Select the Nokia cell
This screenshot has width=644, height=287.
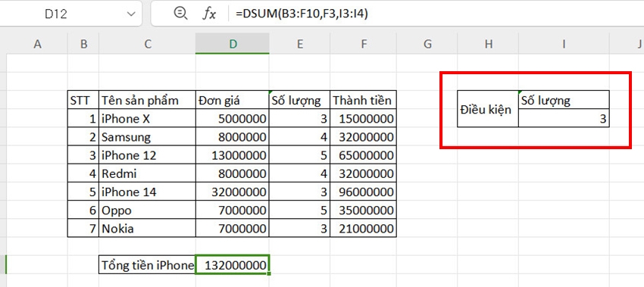(148, 228)
